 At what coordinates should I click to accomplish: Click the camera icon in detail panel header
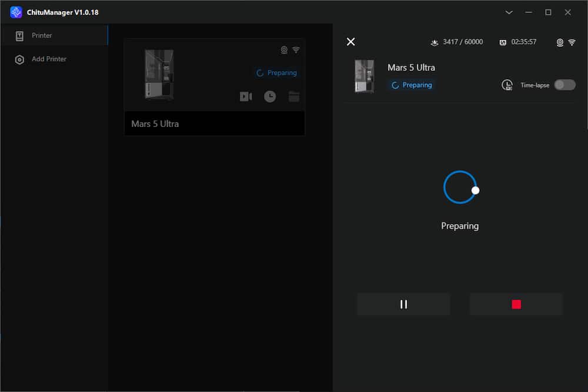pyautogui.click(x=560, y=42)
